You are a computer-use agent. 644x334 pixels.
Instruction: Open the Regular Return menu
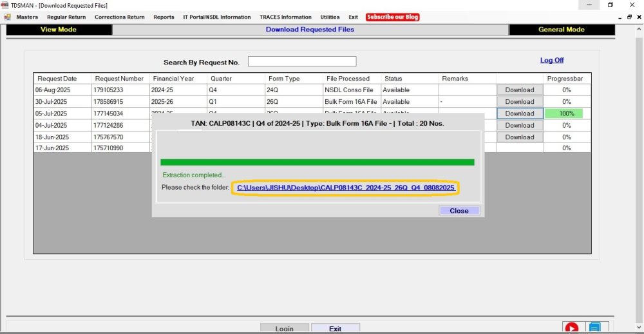(x=66, y=17)
